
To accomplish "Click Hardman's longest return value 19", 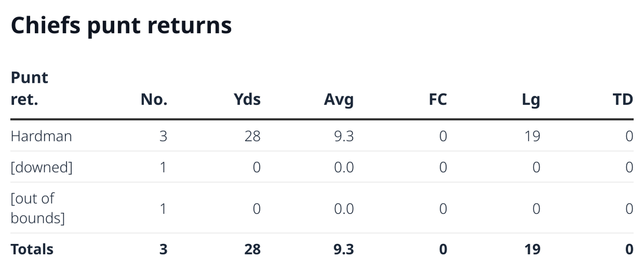I will [x=532, y=136].
